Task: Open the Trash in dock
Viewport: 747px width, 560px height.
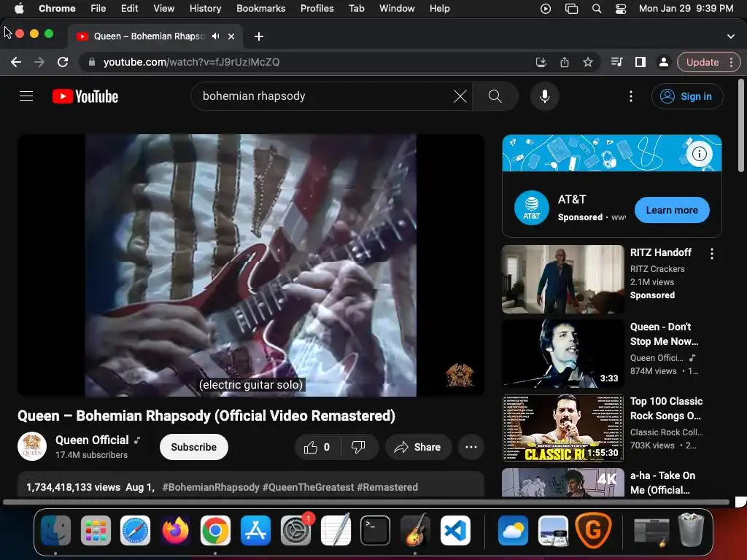Action: (x=691, y=530)
